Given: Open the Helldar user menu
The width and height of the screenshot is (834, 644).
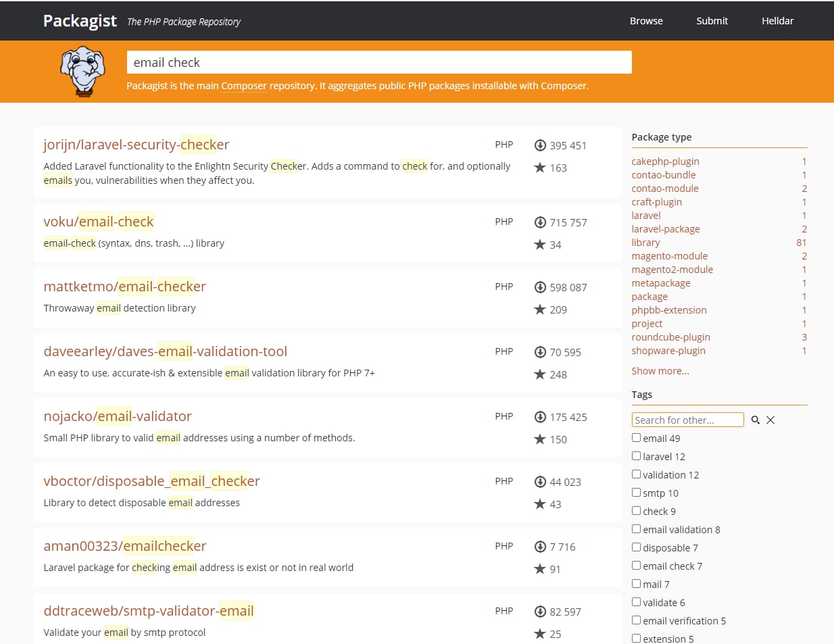Looking at the screenshot, I should [x=778, y=21].
